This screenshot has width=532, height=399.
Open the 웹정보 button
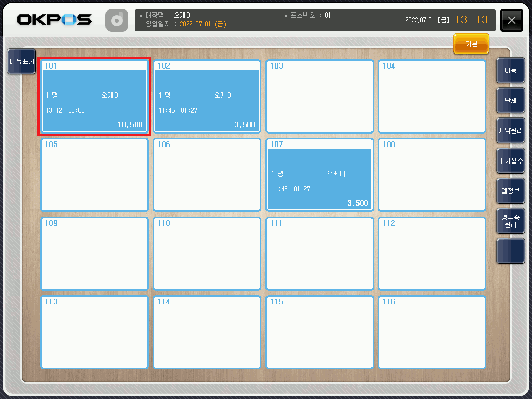(510, 191)
